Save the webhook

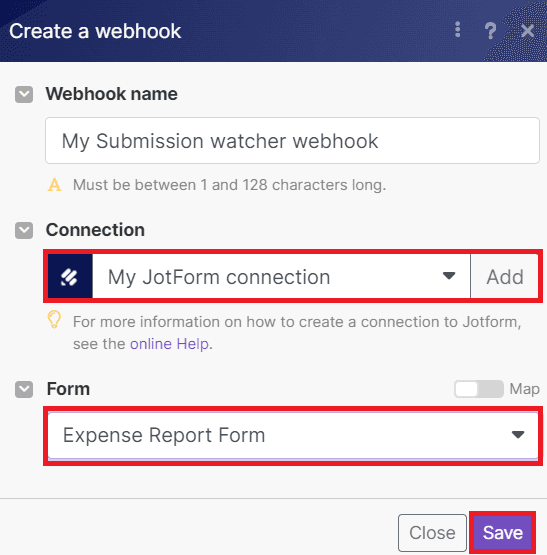click(x=502, y=533)
